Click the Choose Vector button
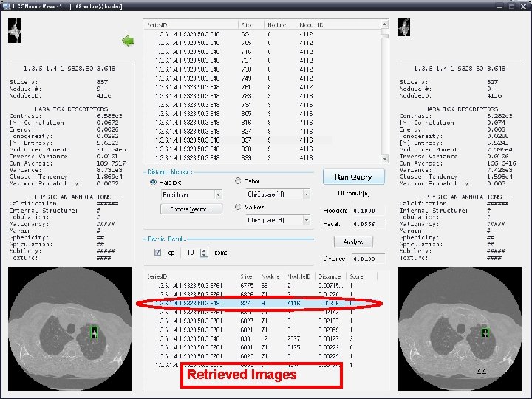Viewport: 532px width, 399px height. [x=191, y=209]
